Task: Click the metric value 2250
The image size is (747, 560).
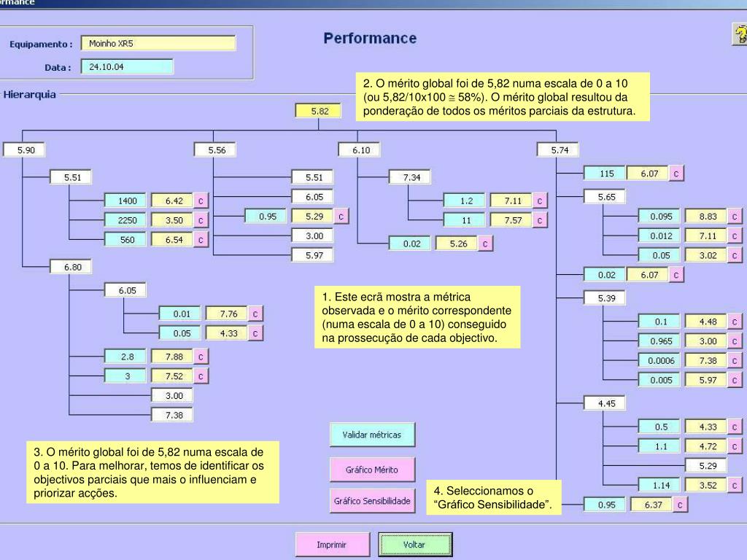Action: pos(125,220)
